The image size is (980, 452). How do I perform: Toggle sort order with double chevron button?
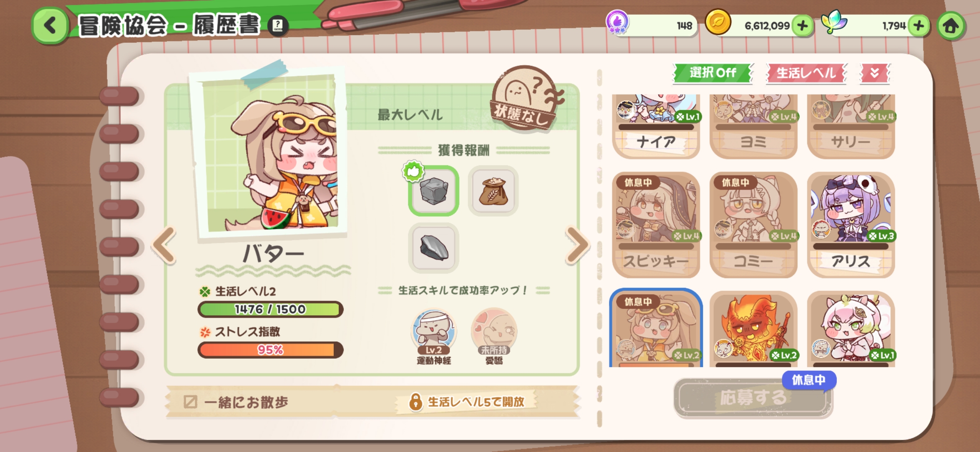[874, 73]
